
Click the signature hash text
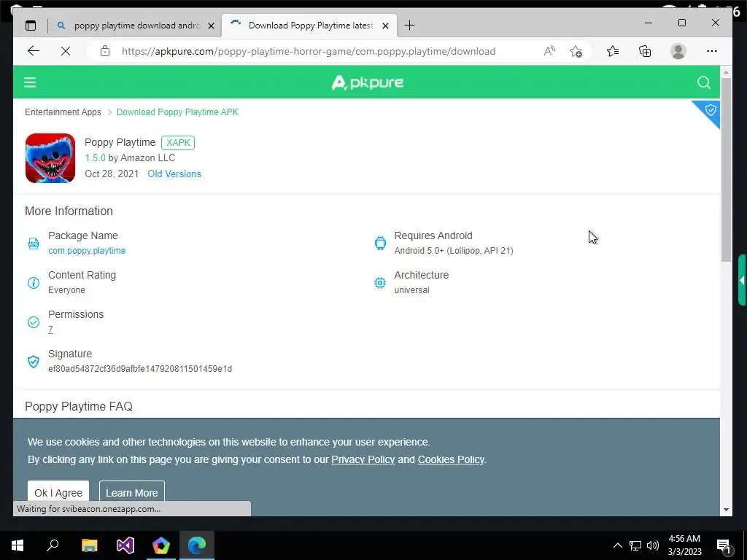140,368
